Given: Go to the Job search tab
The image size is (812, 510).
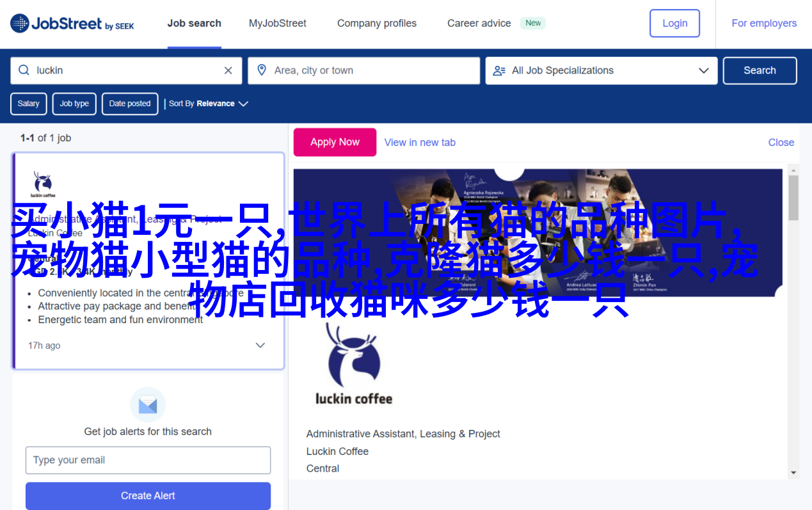Looking at the screenshot, I should pos(195,24).
